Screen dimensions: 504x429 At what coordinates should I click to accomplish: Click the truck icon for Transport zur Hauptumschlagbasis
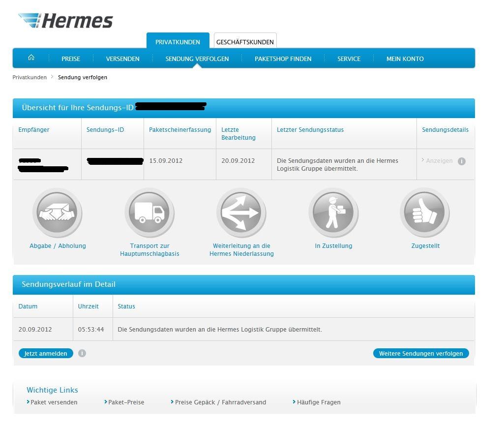tap(149, 213)
